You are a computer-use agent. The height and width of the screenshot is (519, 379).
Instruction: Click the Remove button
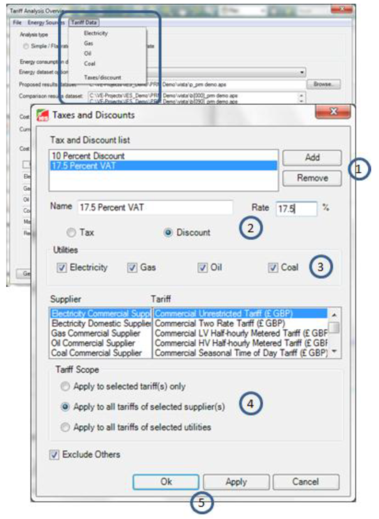pyautogui.click(x=312, y=178)
